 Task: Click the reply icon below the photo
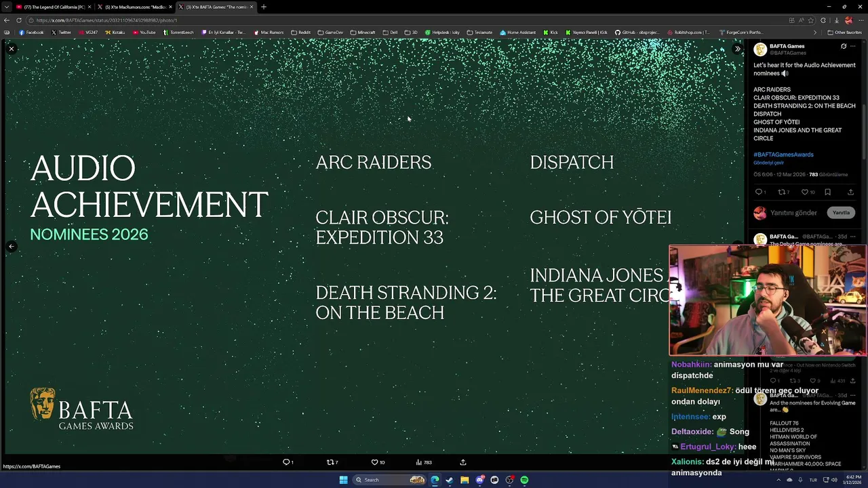point(286,462)
